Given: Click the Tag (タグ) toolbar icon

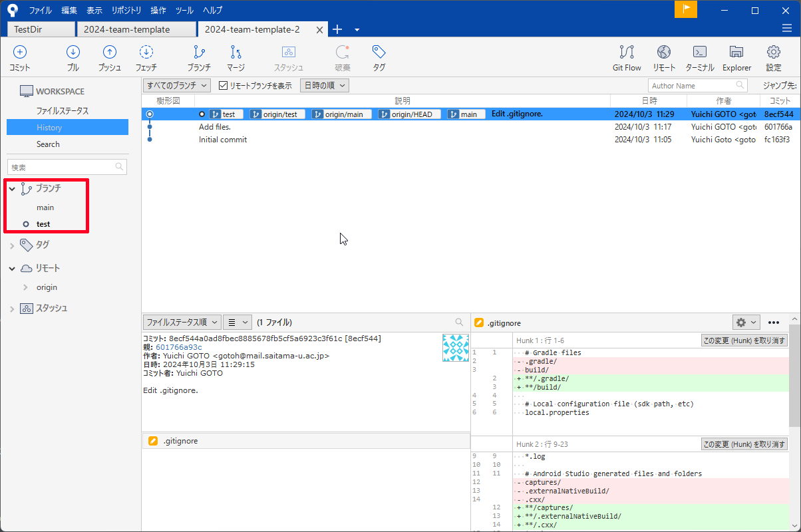Looking at the screenshot, I should [x=379, y=52].
